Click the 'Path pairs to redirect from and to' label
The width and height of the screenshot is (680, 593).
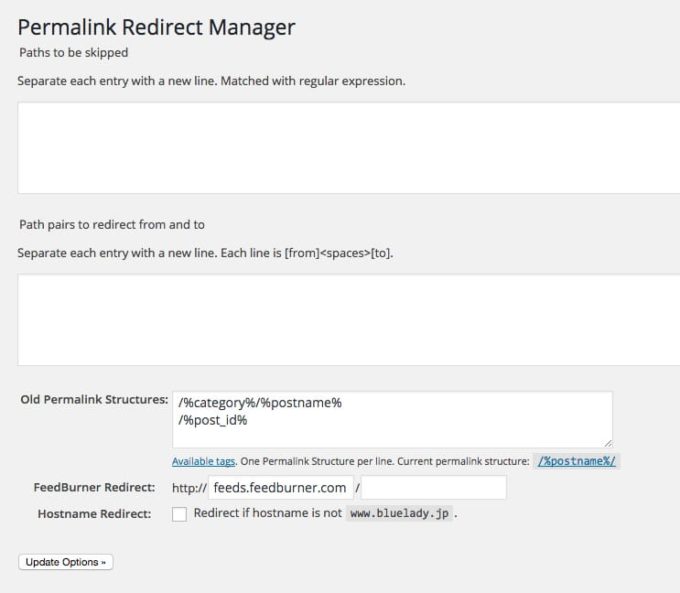coord(111,224)
